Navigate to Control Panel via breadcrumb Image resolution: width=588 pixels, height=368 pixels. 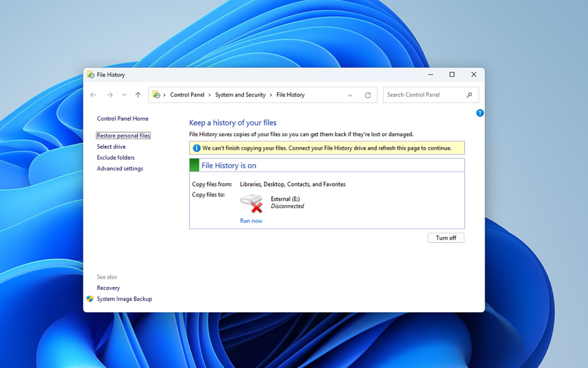[x=187, y=94]
